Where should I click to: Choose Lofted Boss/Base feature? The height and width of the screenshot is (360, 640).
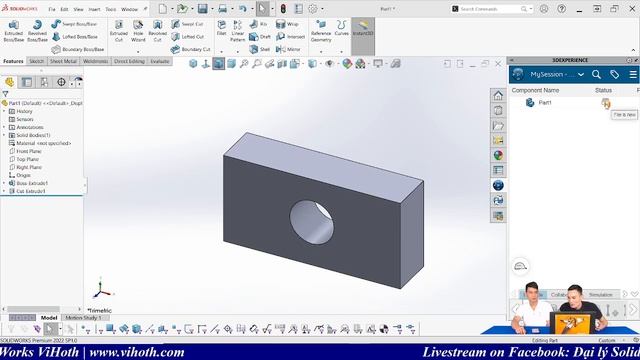click(75, 37)
